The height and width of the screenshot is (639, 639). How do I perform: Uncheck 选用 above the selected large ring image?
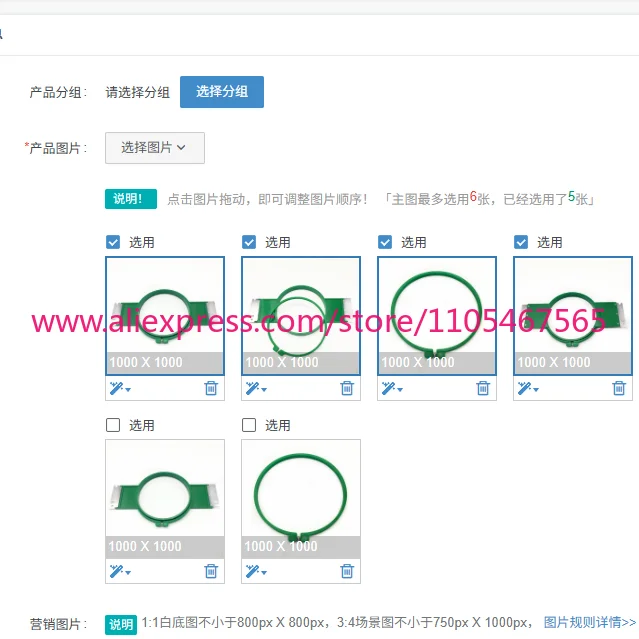coord(385,242)
